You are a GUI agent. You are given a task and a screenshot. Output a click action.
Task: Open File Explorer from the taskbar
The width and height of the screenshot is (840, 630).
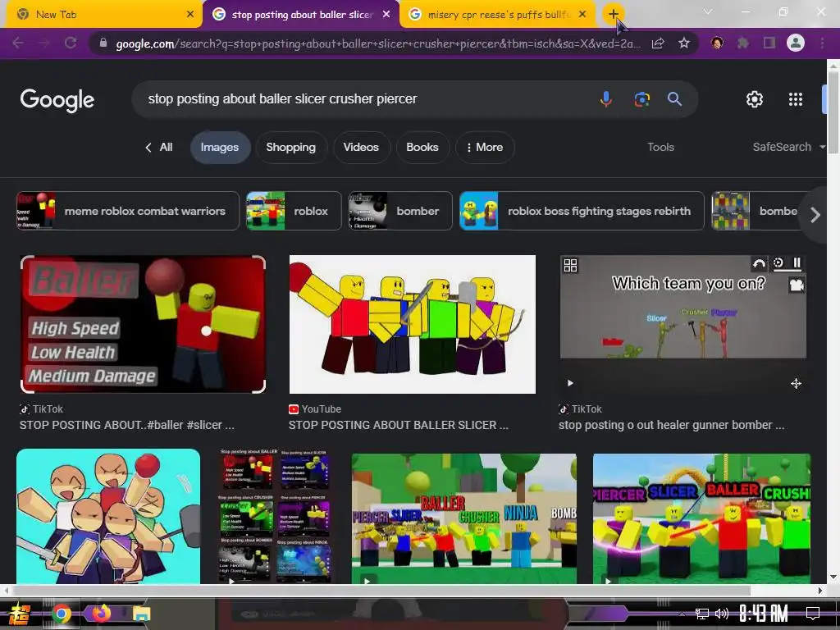141,614
